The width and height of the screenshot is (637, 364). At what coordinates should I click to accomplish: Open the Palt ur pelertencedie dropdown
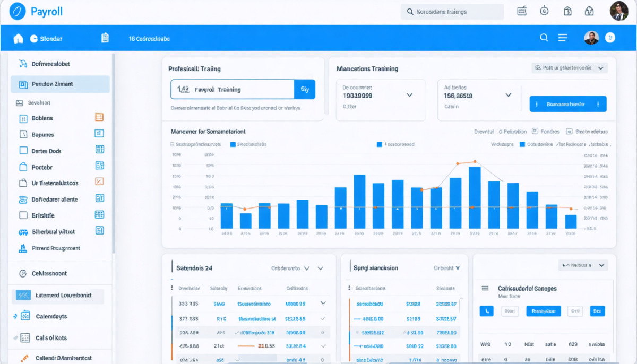pyautogui.click(x=570, y=68)
